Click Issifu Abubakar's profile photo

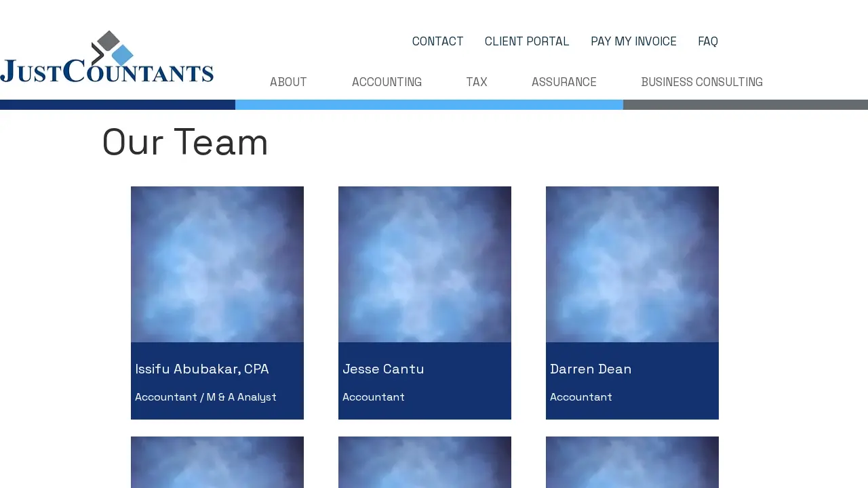point(217,264)
